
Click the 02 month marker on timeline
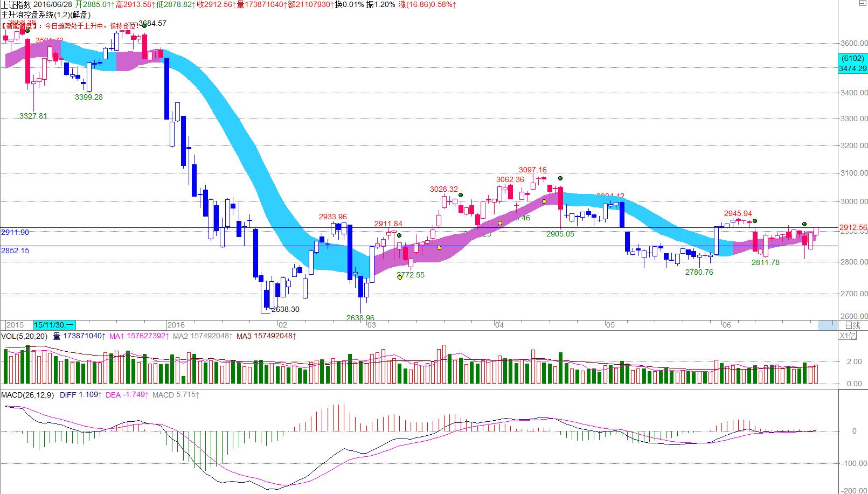pos(282,325)
